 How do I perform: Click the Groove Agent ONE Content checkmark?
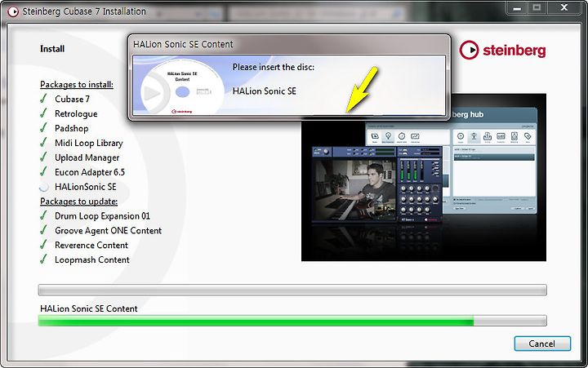click(x=43, y=230)
